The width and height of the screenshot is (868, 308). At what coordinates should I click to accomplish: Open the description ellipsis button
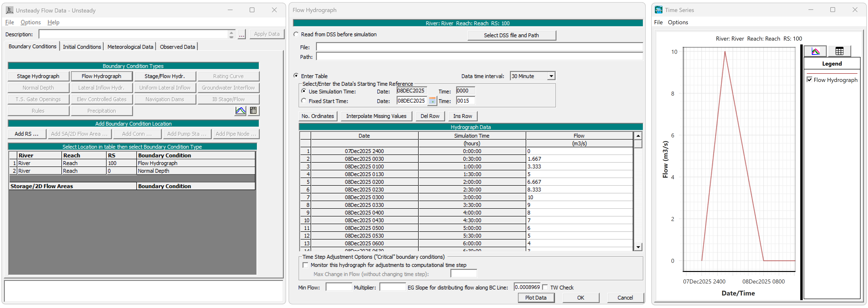point(241,34)
